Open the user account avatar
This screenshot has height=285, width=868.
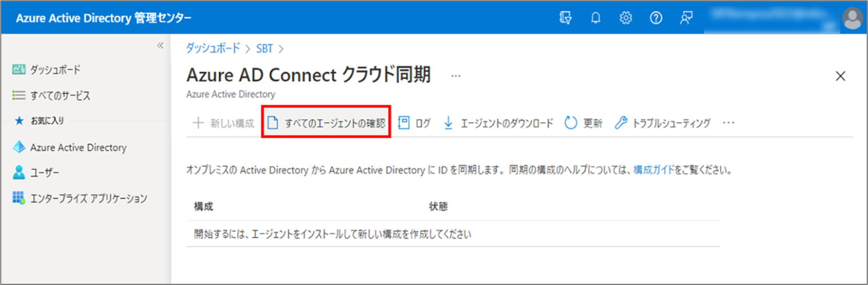click(x=853, y=18)
